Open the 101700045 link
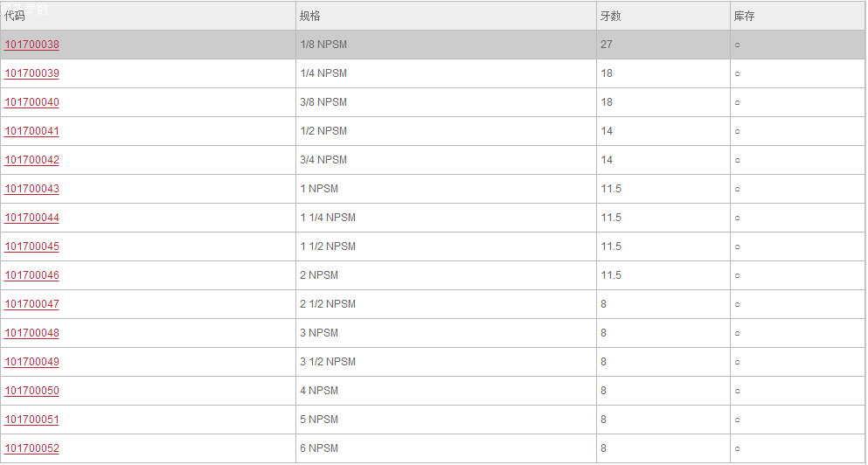The height and width of the screenshot is (465, 868). (32, 246)
